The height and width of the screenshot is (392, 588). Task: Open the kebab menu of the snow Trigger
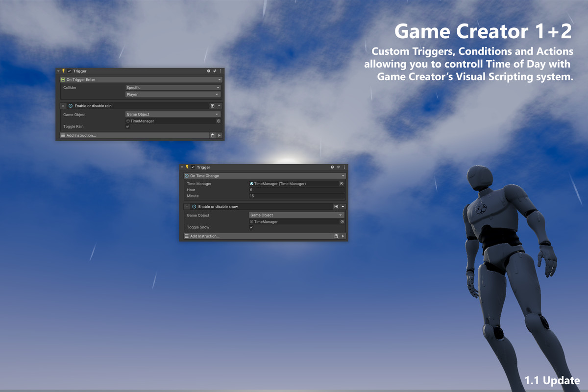tap(344, 167)
